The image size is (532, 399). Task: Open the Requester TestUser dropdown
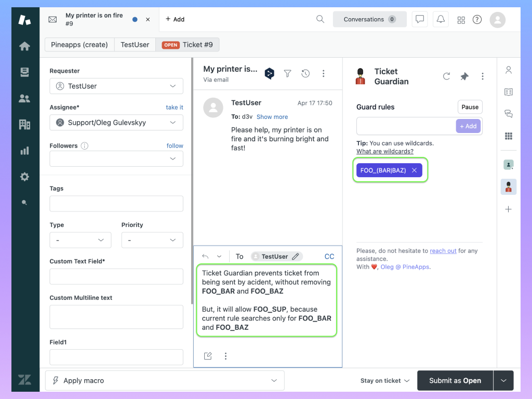[116, 86]
